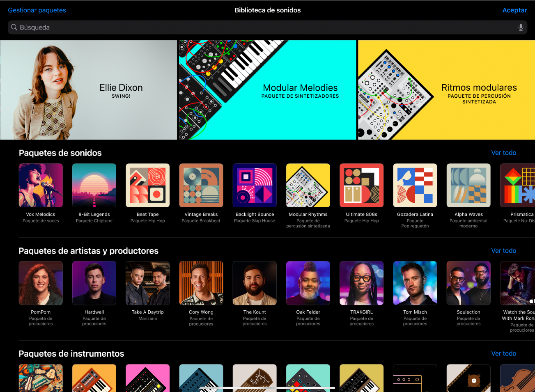The width and height of the screenshot is (535, 392).
Task: Select the 8-Bit Legends Chiptune pack
Action: (94, 185)
